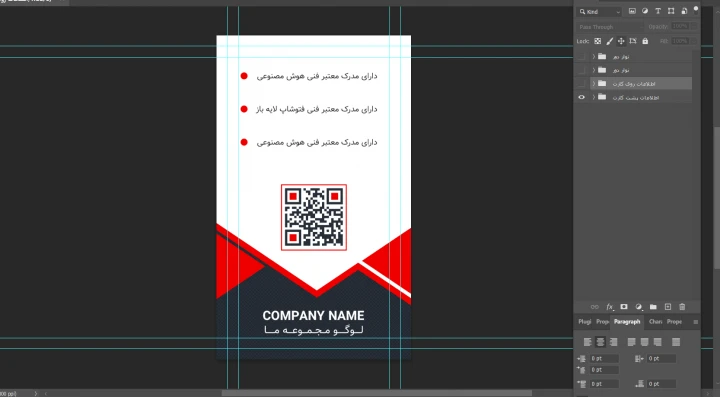Screen dimensions: 720x397
Task: Expand the topmost layer group
Action: click(594, 56)
